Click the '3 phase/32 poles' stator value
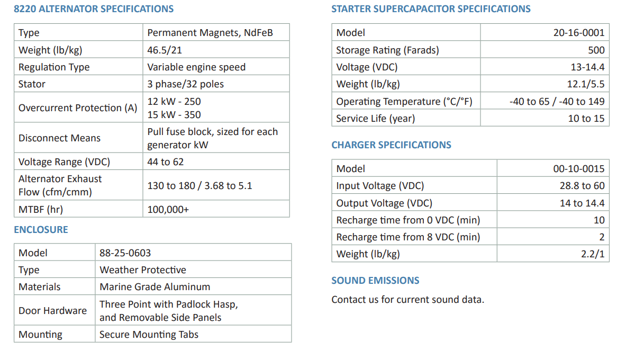Viewport: 644px width, 350px height. [x=185, y=84]
